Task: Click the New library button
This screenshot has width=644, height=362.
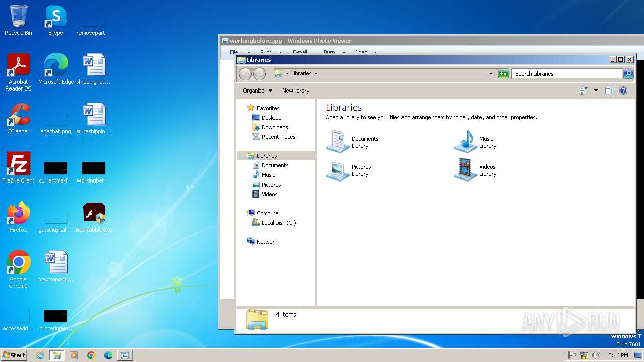Action: [x=296, y=90]
